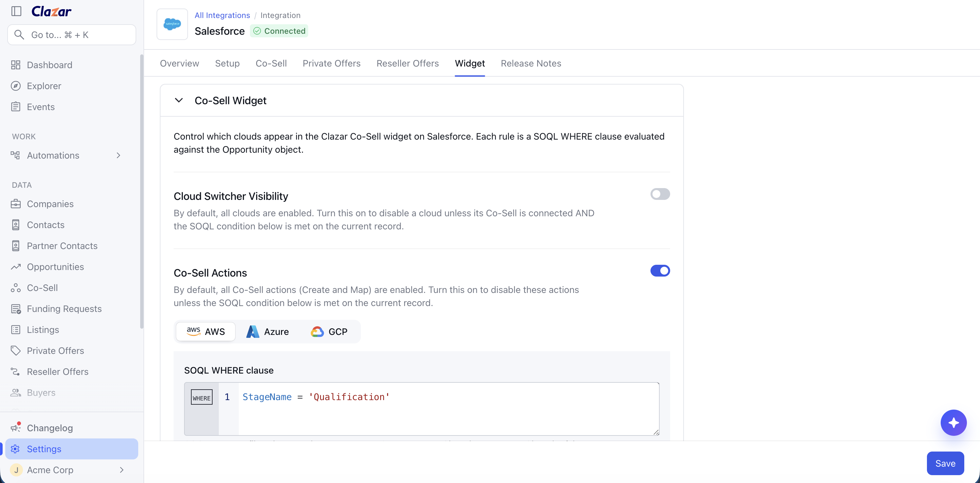This screenshot has width=980, height=483.
Task: Click the 'Co-Sell Widget' section title
Action: [x=230, y=101]
